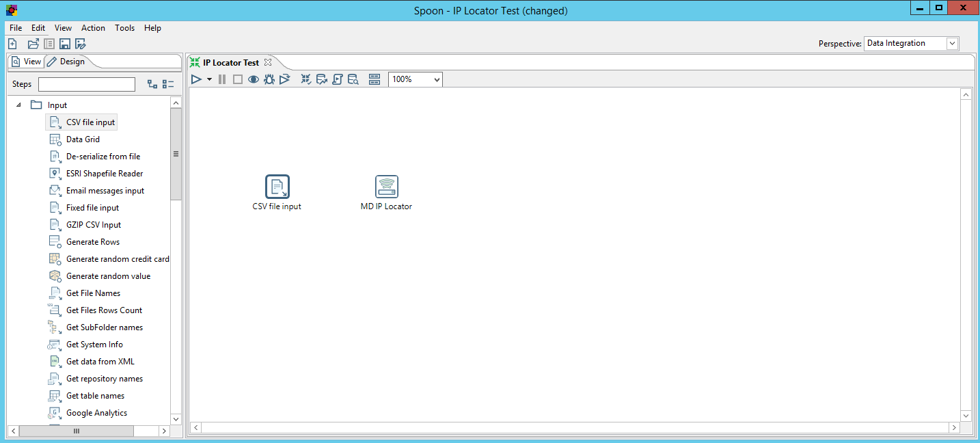Click the Replay transformation icon
980x443 pixels.
[285, 79]
